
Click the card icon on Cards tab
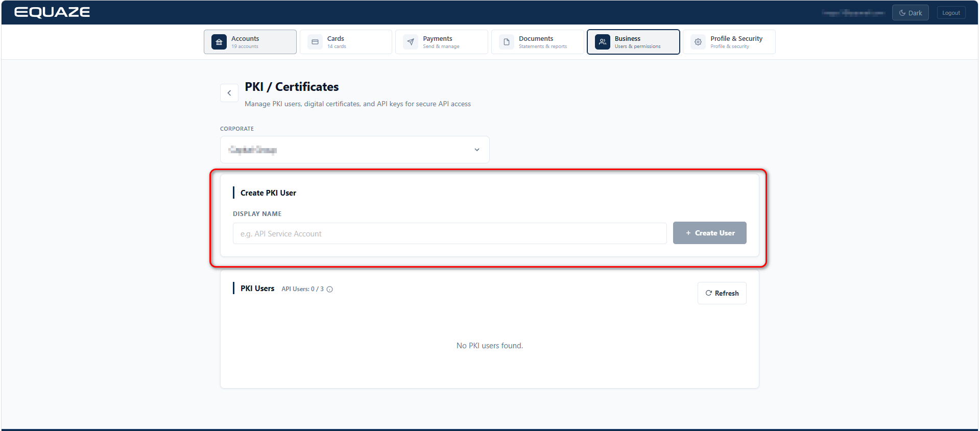pyautogui.click(x=315, y=42)
